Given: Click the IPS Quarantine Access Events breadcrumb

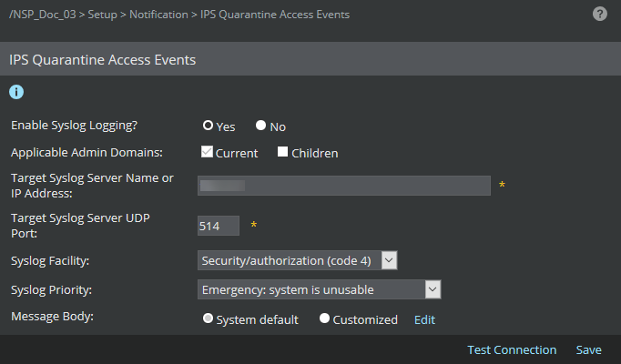Looking at the screenshot, I should [275, 15].
